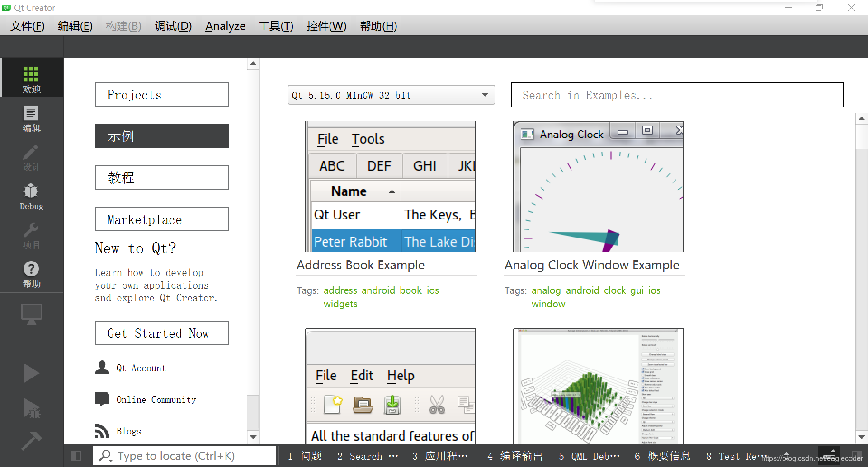868x467 pixels.
Task: Open the 1 问题 (Issues) output pane
Action: pyautogui.click(x=305, y=456)
